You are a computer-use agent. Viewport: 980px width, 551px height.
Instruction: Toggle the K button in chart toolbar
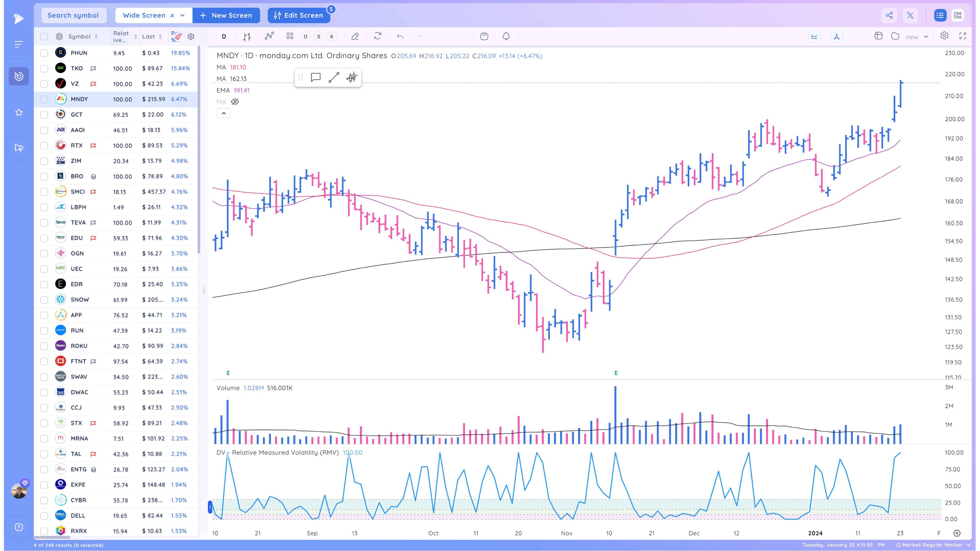[x=332, y=37]
